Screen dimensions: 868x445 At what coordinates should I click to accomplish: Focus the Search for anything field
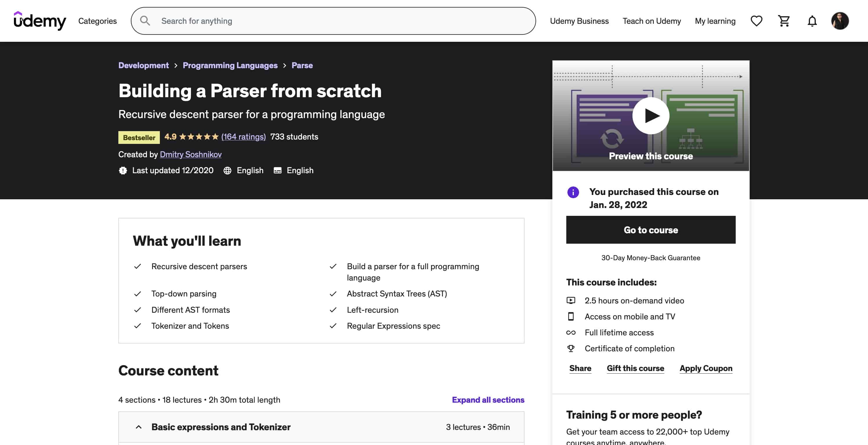(x=333, y=21)
